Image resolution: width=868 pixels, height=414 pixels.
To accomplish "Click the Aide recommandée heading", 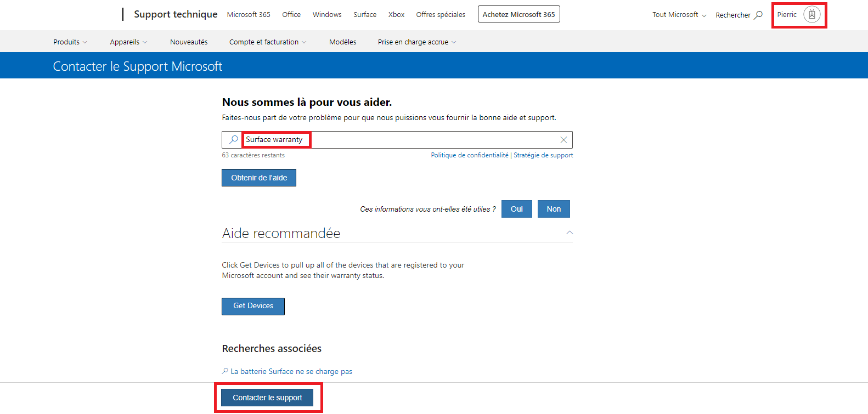I will click(x=281, y=233).
